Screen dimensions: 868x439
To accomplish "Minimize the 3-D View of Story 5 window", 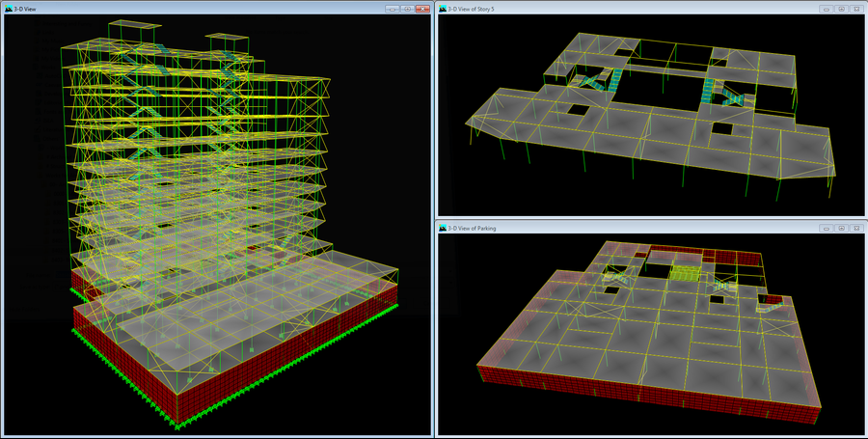I will [827, 9].
